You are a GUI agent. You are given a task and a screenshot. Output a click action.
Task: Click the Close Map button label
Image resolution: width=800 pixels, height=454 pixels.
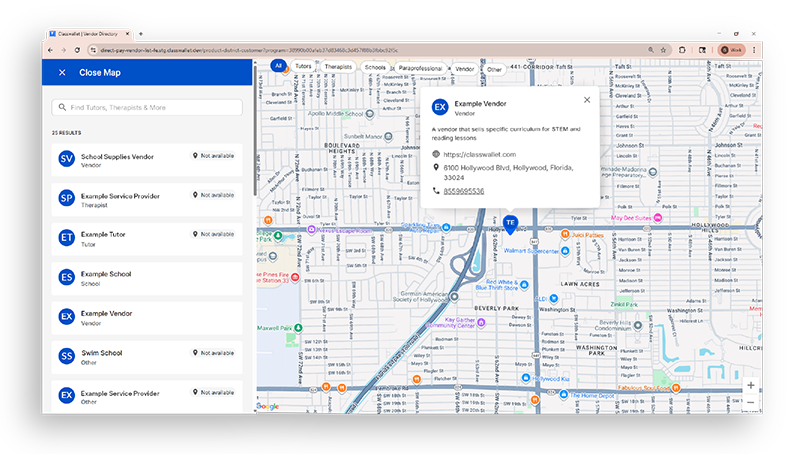pos(100,72)
